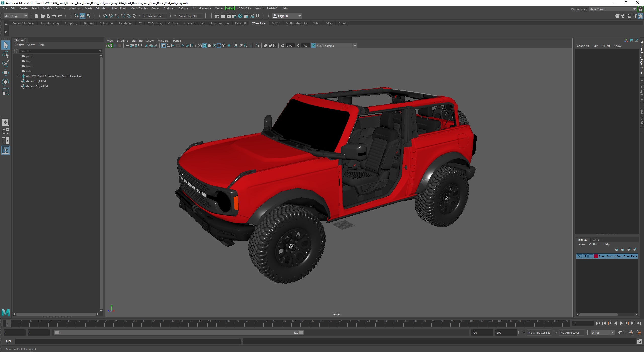644x352 pixels.
Task: Undo the last action via toolbar arrow
Action: [x=54, y=16]
